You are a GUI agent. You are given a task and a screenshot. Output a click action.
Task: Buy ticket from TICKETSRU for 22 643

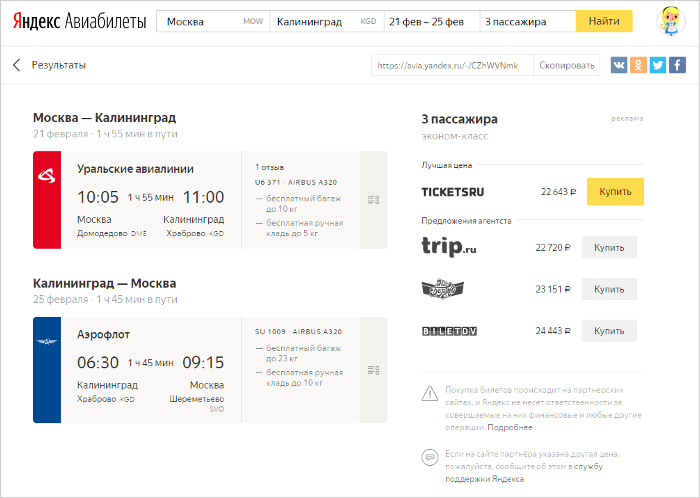615,192
